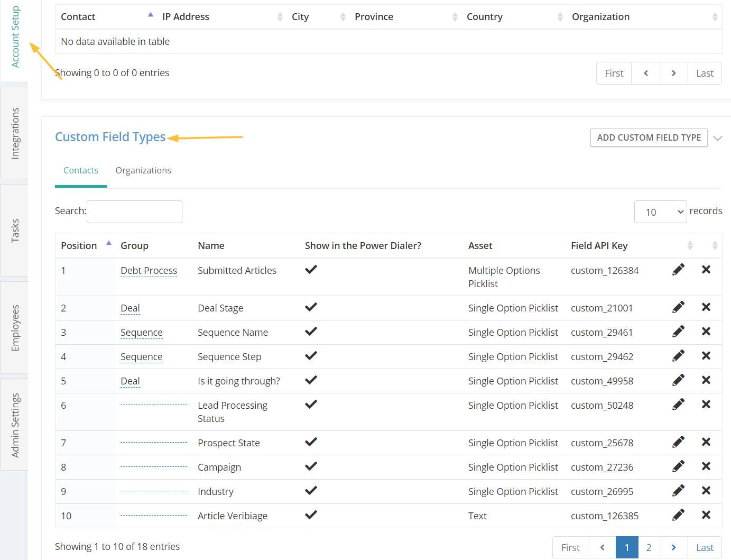Delete the 'Is it going through?' field
Viewport: 731px width, 560px height.
pyautogui.click(x=706, y=380)
